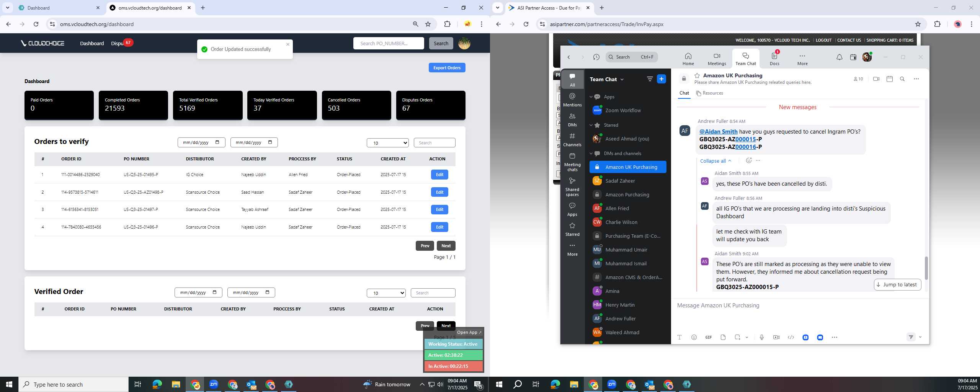Open the Chrome tab list dropdown in OMS window
980x392 pixels.
point(7,8)
